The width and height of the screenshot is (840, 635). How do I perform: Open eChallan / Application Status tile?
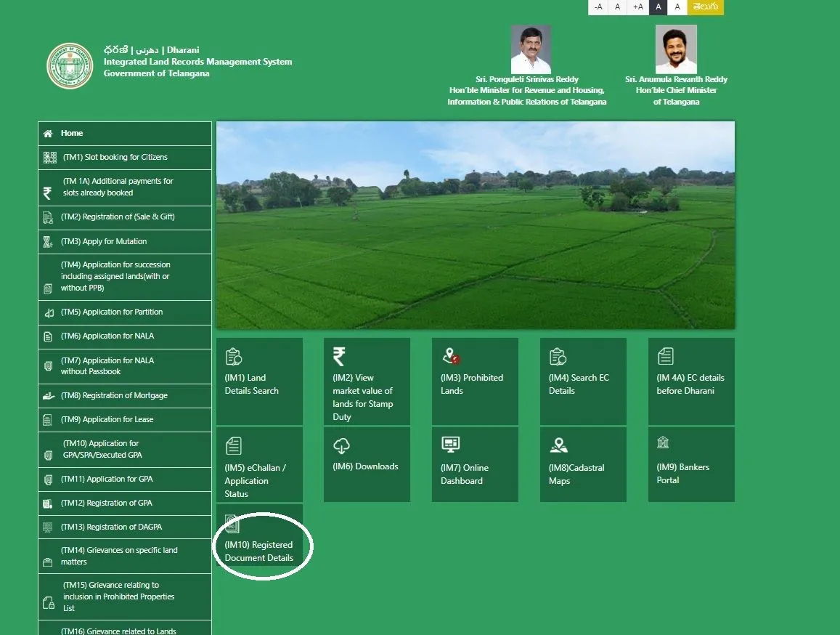[x=259, y=464]
